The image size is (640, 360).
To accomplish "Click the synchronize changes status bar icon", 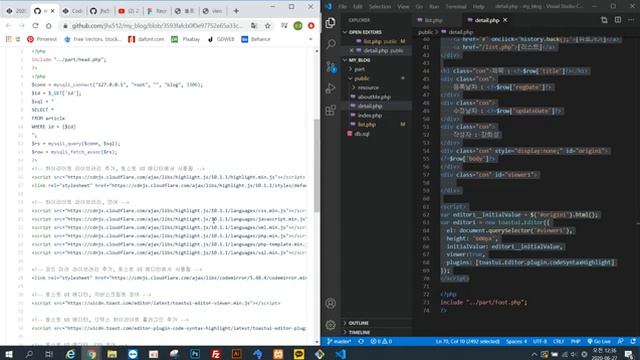I will point(361,341).
